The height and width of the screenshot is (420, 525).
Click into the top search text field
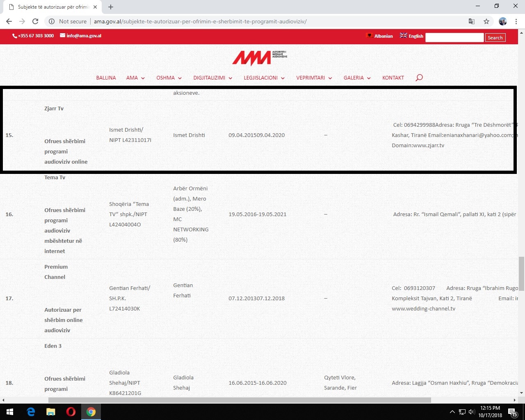(454, 37)
